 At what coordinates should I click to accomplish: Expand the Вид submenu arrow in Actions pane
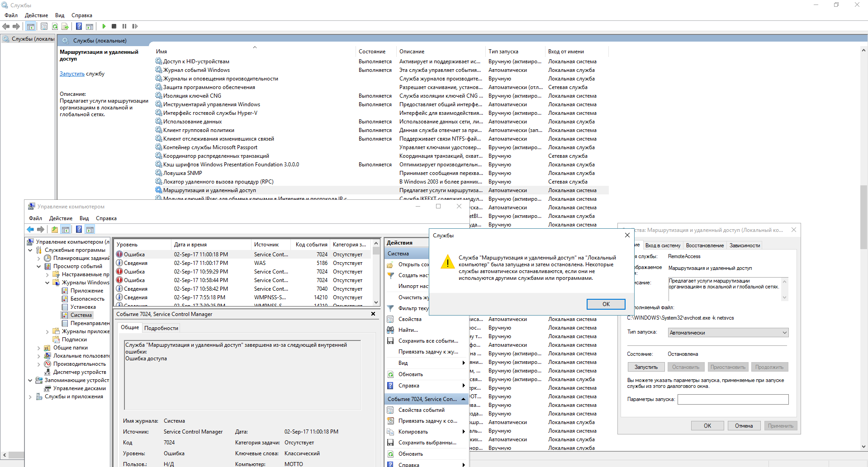coord(464,363)
